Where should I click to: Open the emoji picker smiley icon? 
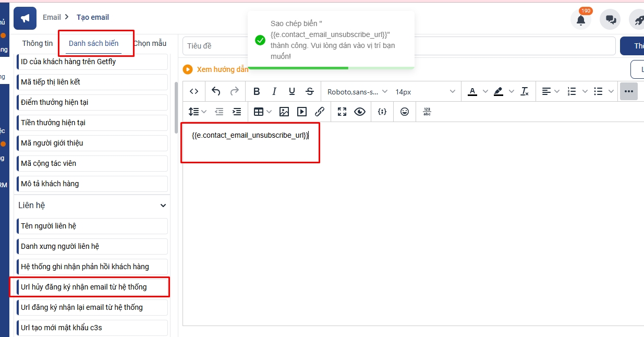click(405, 112)
